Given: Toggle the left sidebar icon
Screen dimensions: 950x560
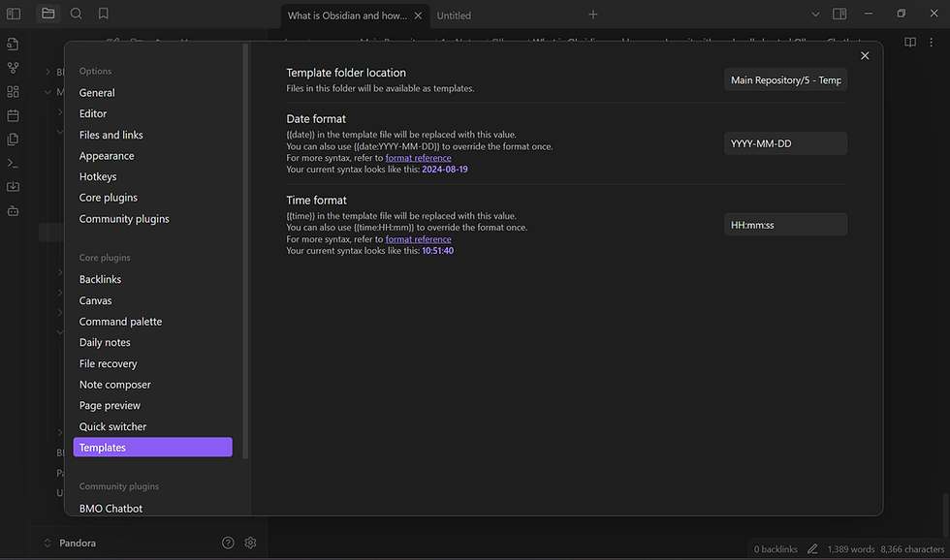Looking at the screenshot, I should (x=14, y=14).
